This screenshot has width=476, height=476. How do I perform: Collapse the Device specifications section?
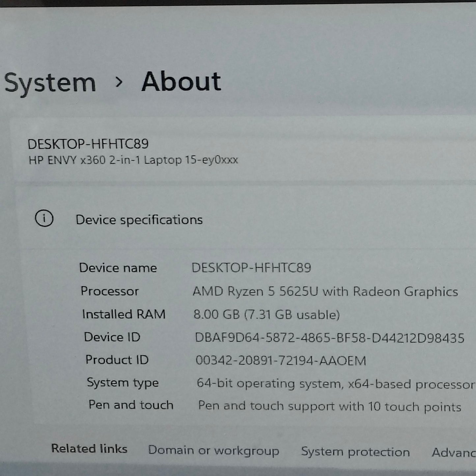click(x=139, y=220)
